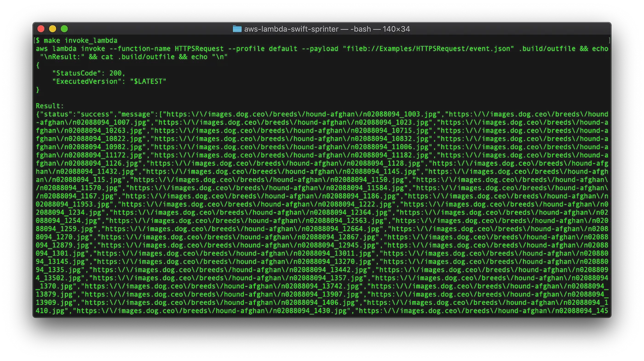Click the "status":"success" text in output
Screen dimensions: 644x361
[x=76, y=114]
